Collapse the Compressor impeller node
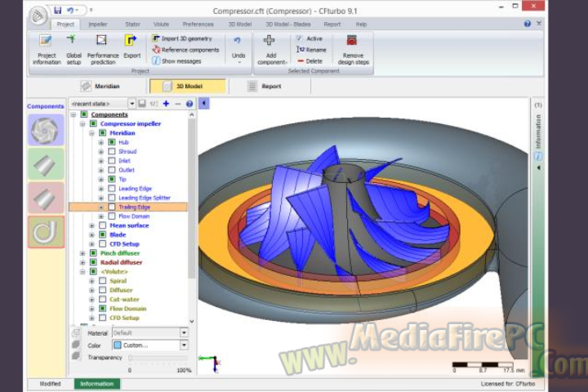The height and width of the screenshot is (392, 588). point(82,124)
